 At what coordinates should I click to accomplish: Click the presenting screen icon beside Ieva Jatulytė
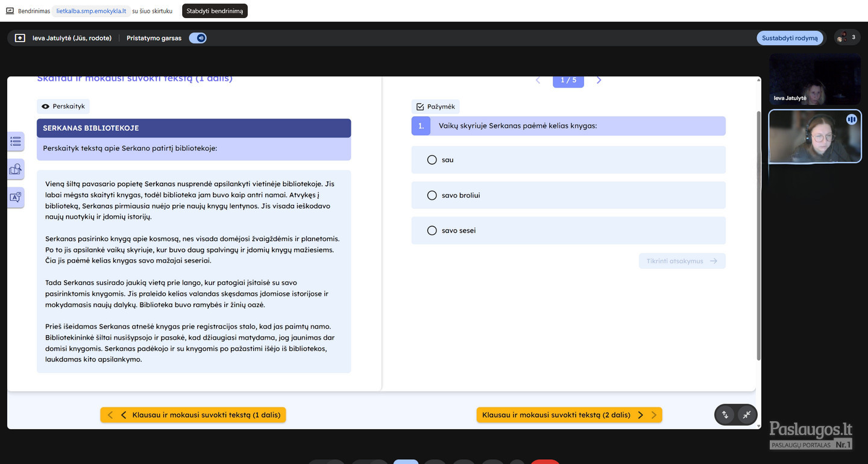20,38
